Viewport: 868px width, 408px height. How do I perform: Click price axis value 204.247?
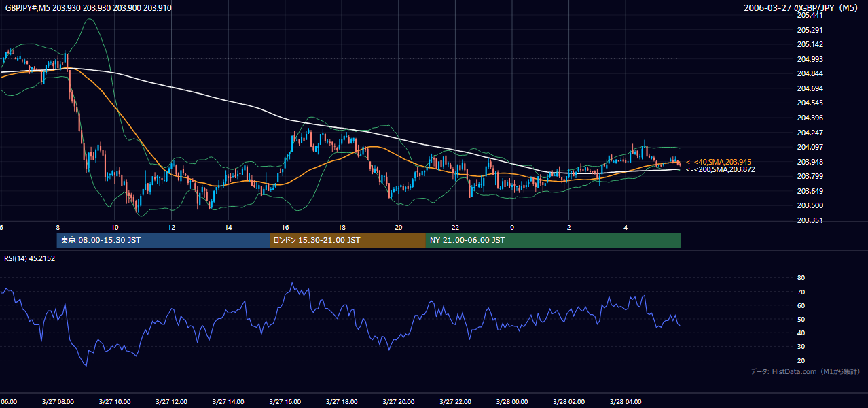point(810,132)
